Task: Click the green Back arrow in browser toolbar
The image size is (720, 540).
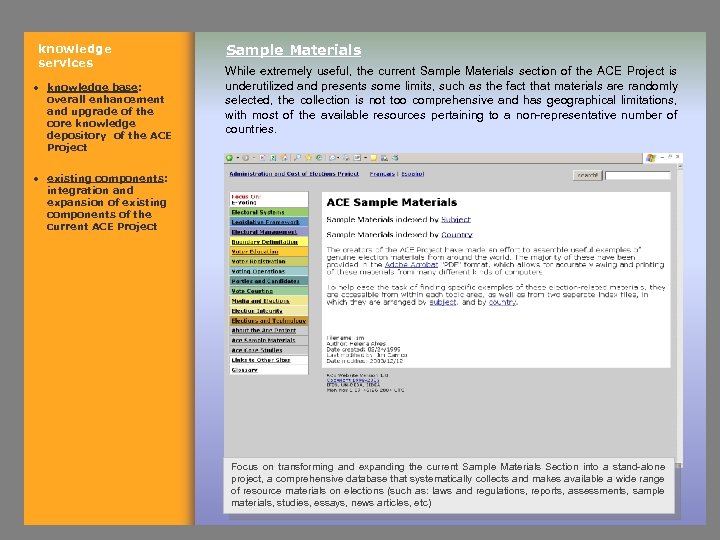Action: [x=229, y=158]
